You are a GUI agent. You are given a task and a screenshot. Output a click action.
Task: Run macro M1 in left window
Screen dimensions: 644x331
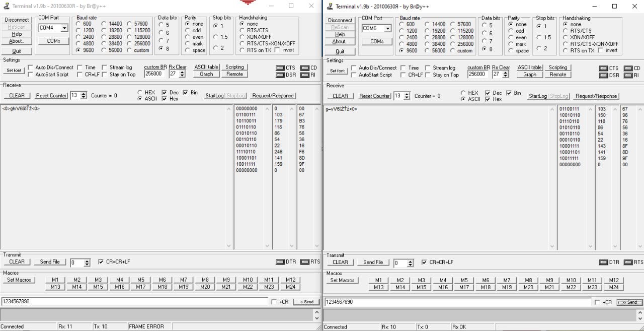tap(55, 280)
